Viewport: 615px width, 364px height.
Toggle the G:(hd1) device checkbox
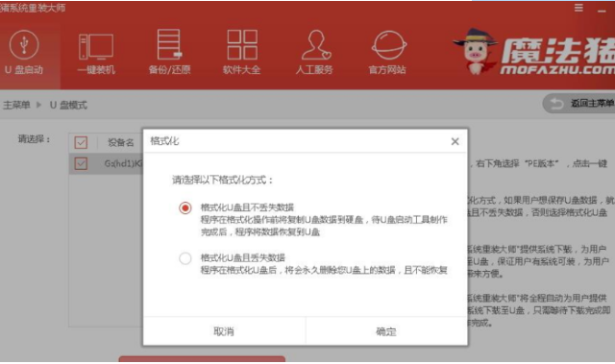[x=81, y=163]
